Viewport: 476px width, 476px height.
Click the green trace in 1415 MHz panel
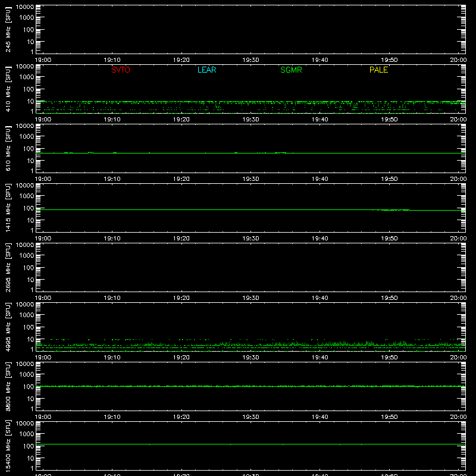250,210
